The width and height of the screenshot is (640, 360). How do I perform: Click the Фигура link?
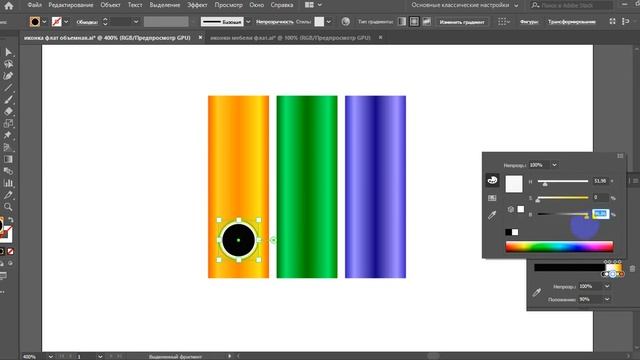tap(529, 22)
